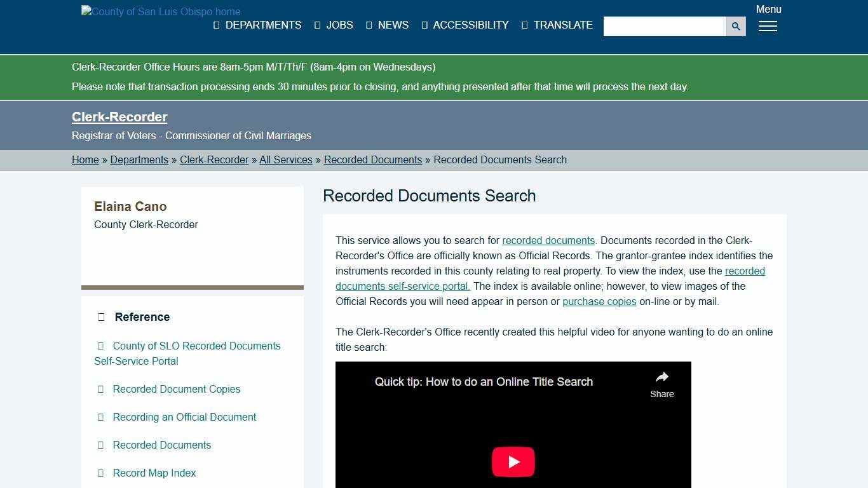868x488 pixels.
Task: Click inside the site search field
Action: pos(665,26)
